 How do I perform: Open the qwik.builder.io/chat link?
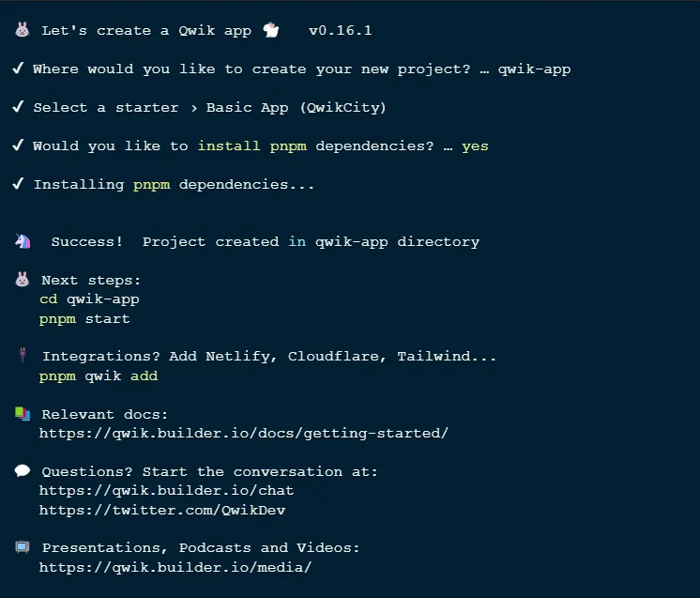tap(166, 490)
